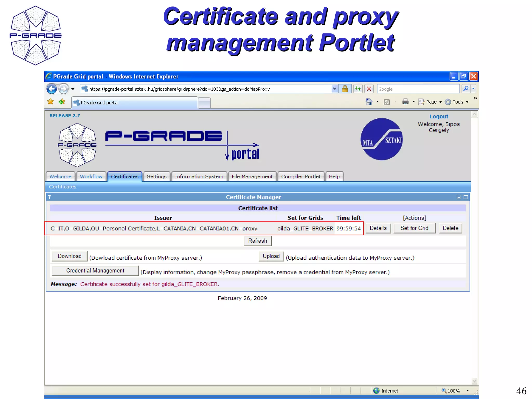Click the Logout link
The width and height of the screenshot is (532, 399).
[x=438, y=117]
